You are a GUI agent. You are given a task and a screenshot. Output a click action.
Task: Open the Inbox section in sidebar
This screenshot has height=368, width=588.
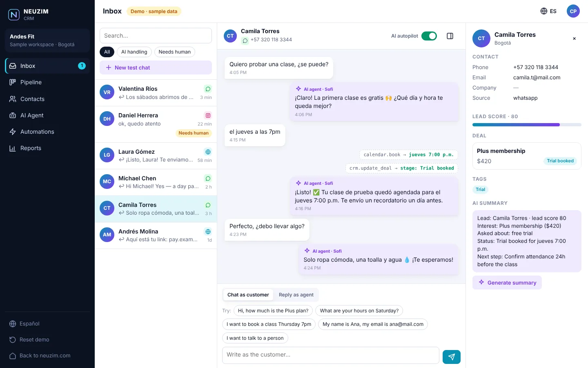pos(47,66)
